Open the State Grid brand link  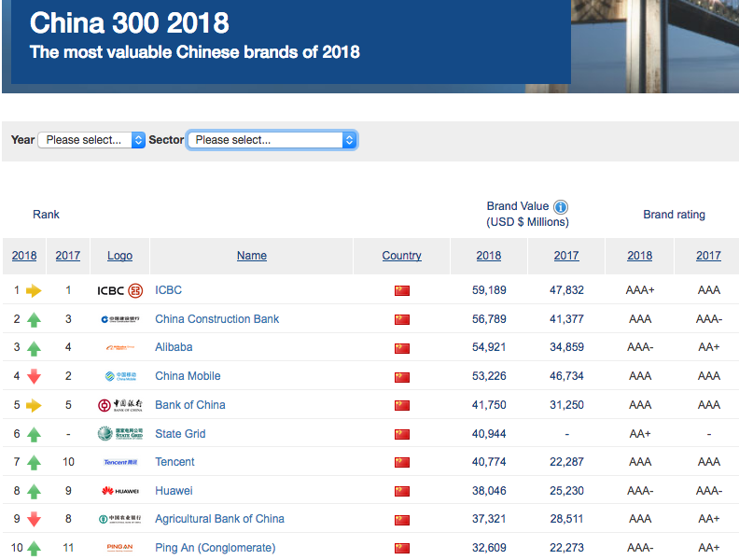pyautogui.click(x=180, y=434)
